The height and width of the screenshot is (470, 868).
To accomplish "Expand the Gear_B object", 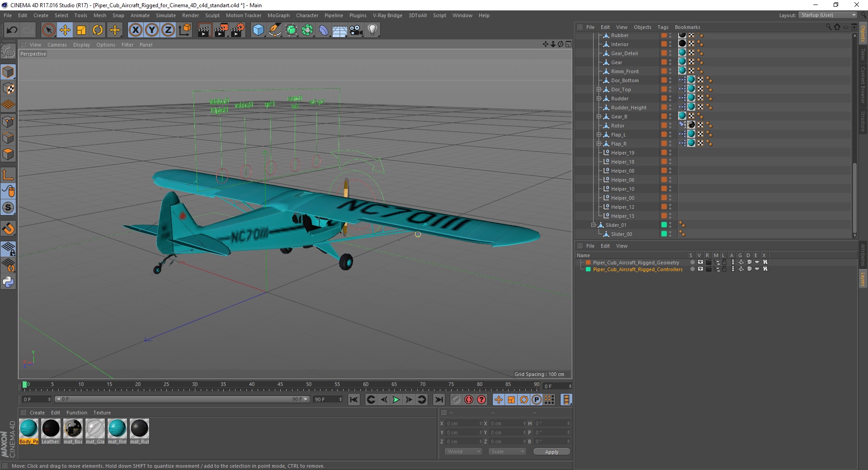I will (599, 117).
